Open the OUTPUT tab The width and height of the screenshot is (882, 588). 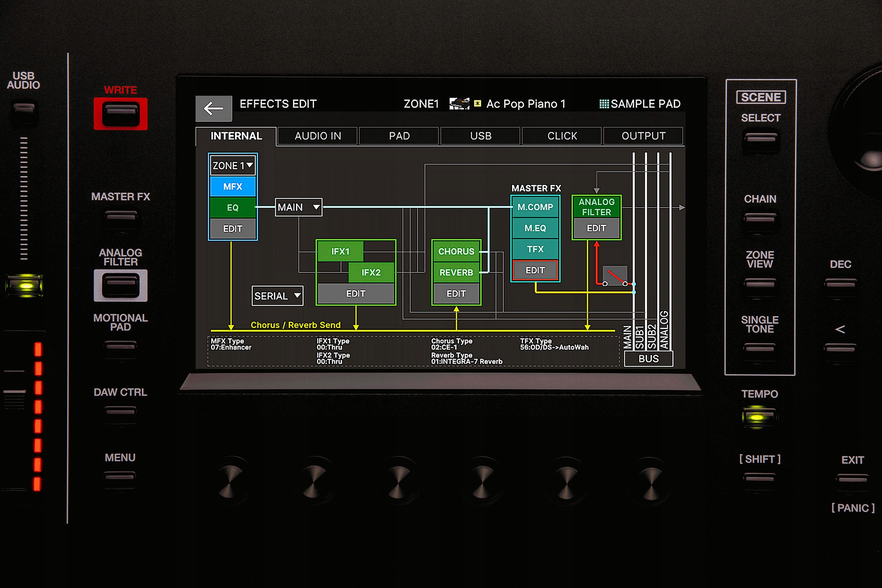click(x=643, y=136)
